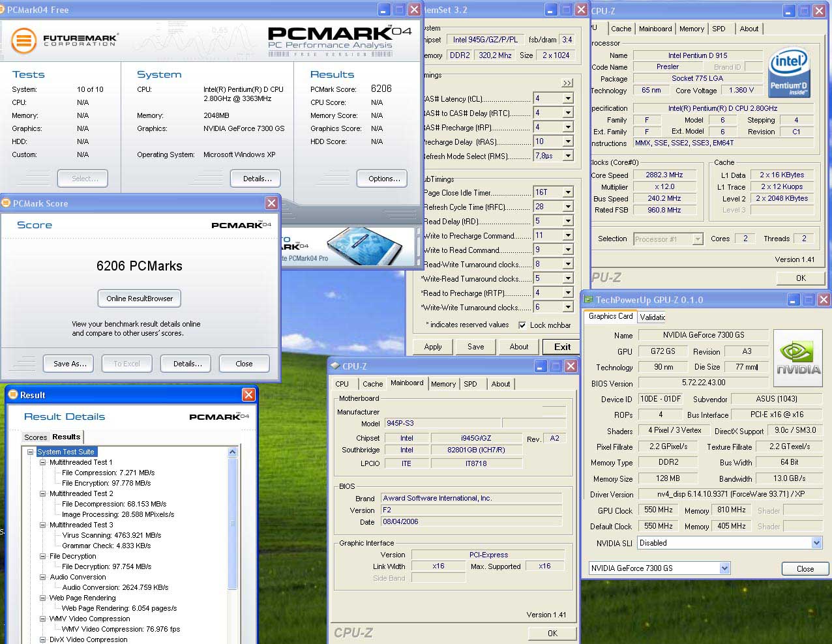
Task: Click the Online ResultBrowser button
Action: coord(140,299)
